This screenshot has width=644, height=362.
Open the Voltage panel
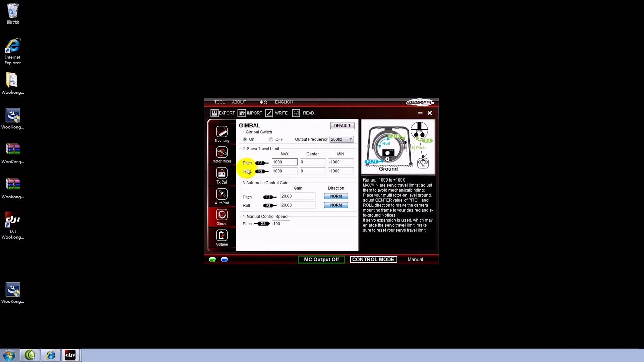point(222,238)
